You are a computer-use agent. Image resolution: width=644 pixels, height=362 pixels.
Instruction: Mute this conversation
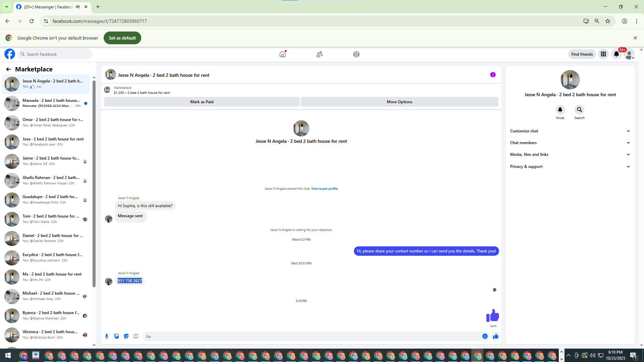click(x=560, y=110)
